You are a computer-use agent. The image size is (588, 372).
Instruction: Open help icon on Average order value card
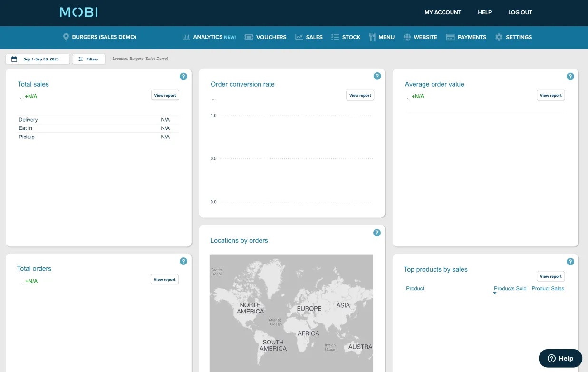(x=570, y=77)
